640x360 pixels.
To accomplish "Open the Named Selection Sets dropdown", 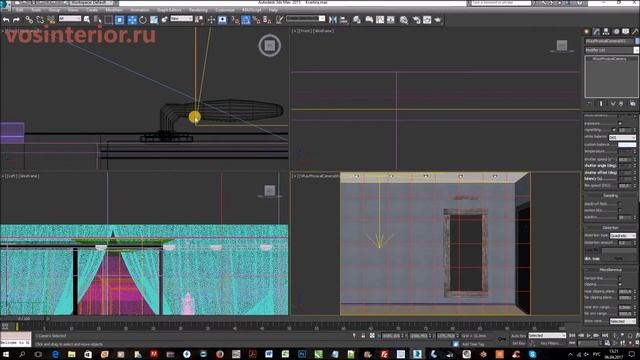I will coord(305,19).
